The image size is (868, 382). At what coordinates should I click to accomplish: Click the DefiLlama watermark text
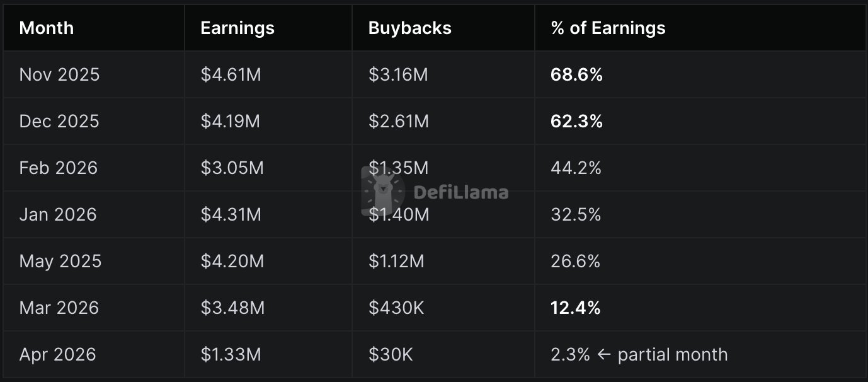click(460, 192)
